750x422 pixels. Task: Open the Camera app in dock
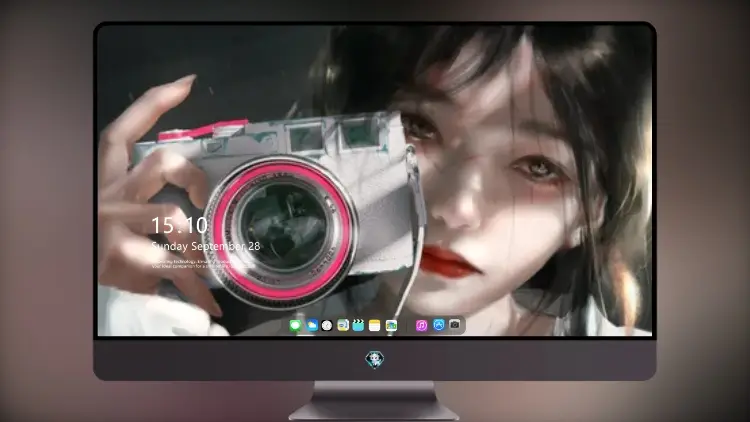pyautogui.click(x=455, y=325)
